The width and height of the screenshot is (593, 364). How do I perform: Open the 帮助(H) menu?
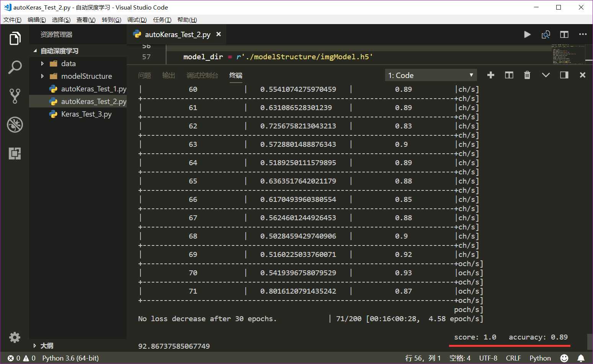click(187, 20)
